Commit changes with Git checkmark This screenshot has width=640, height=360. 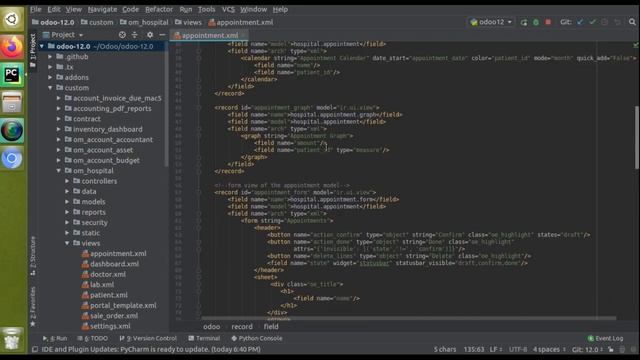tap(592, 22)
